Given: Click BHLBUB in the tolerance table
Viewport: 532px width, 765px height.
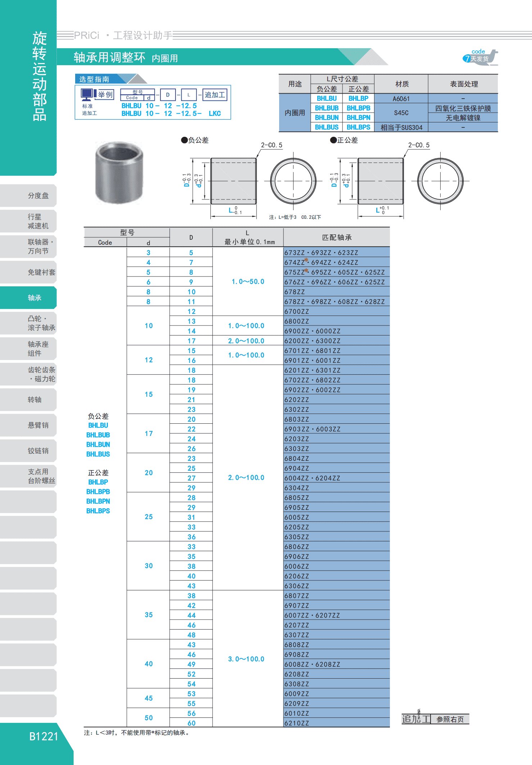Looking at the screenshot, I should click(x=327, y=108).
